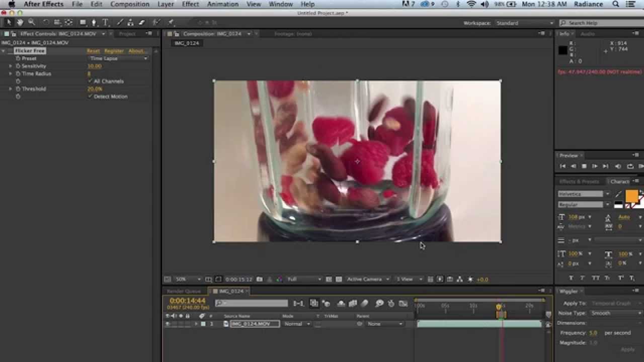Toggle video visibility eye for IMG_0124.MOV layer
This screenshot has height=362, width=644.
pos(168,324)
